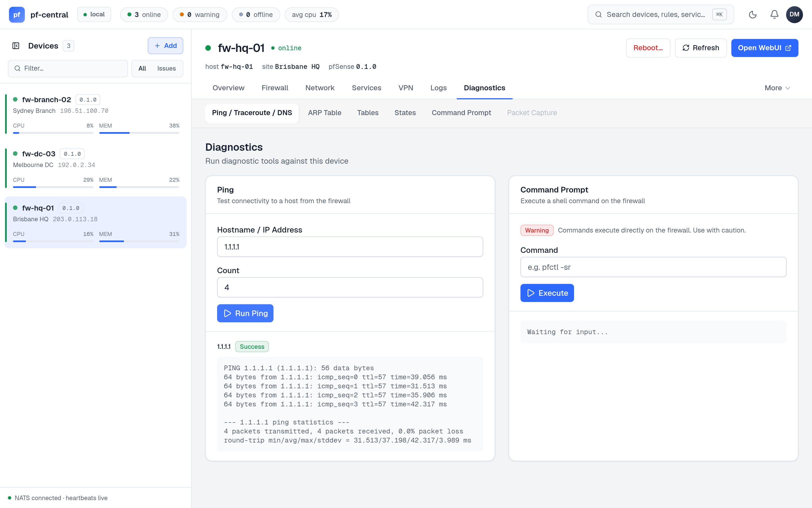Click the Add device button

click(166, 46)
